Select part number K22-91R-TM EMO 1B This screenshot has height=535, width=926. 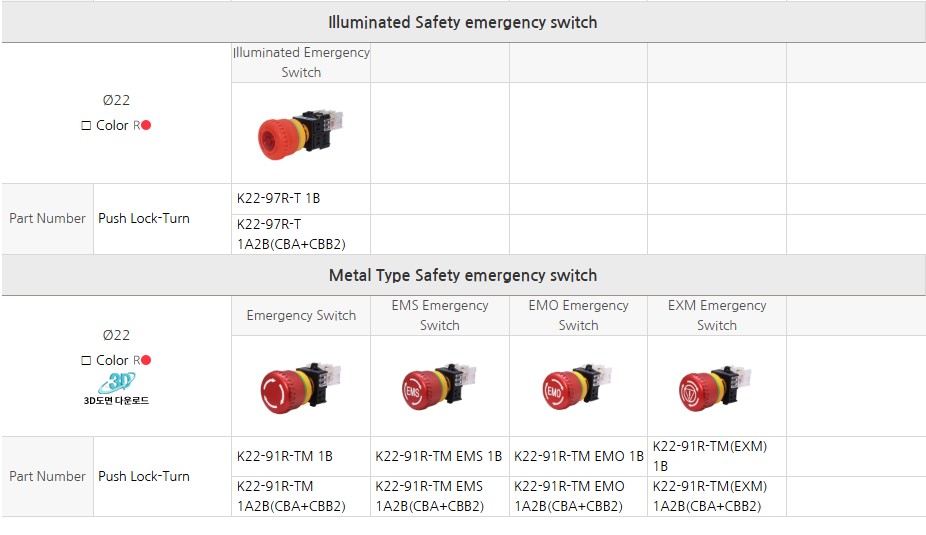578,456
